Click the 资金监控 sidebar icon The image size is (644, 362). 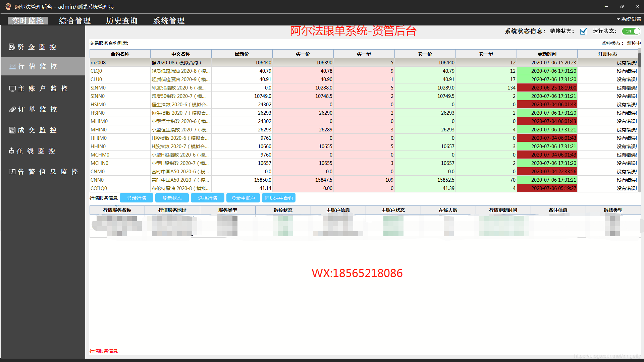[x=12, y=47]
